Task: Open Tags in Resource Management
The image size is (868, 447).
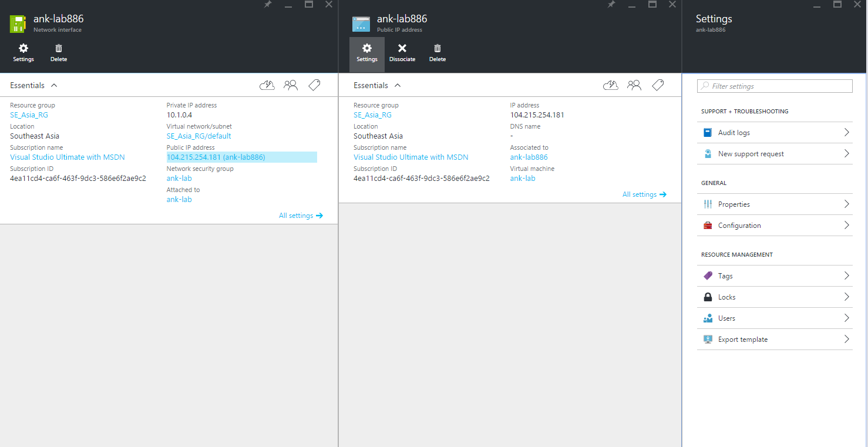Action: coord(775,276)
